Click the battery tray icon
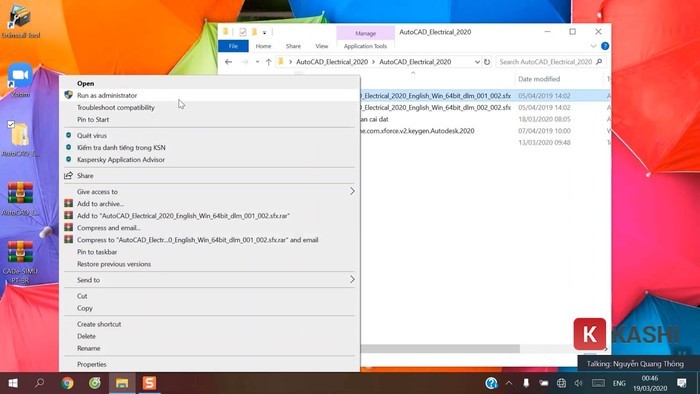The height and width of the screenshot is (394, 700). [543, 383]
